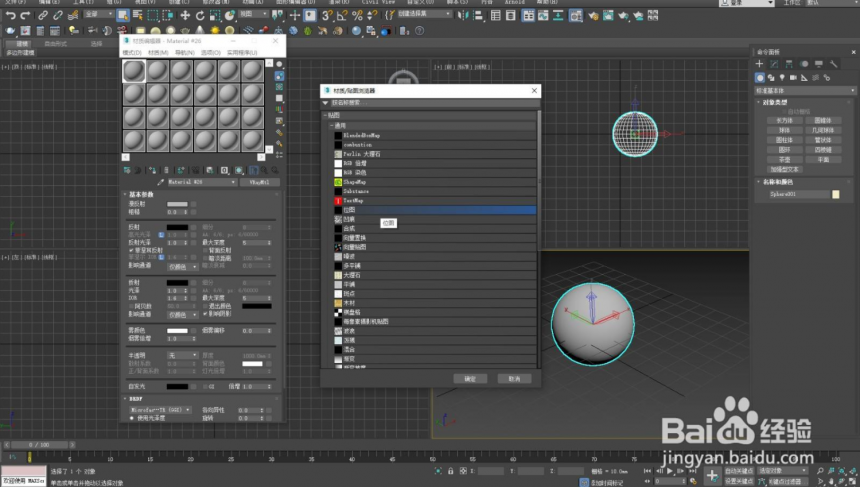The width and height of the screenshot is (860, 487).
Task: Toggle the 菲涅耳反射 checkbox
Action: pos(131,250)
